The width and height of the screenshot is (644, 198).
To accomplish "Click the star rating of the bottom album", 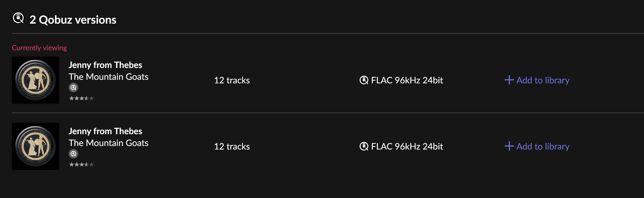I will [x=81, y=165].
